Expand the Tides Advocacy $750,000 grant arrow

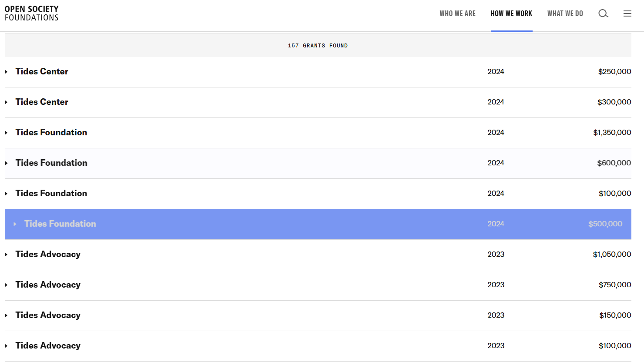pyautogui.click(x=6, y=285)
